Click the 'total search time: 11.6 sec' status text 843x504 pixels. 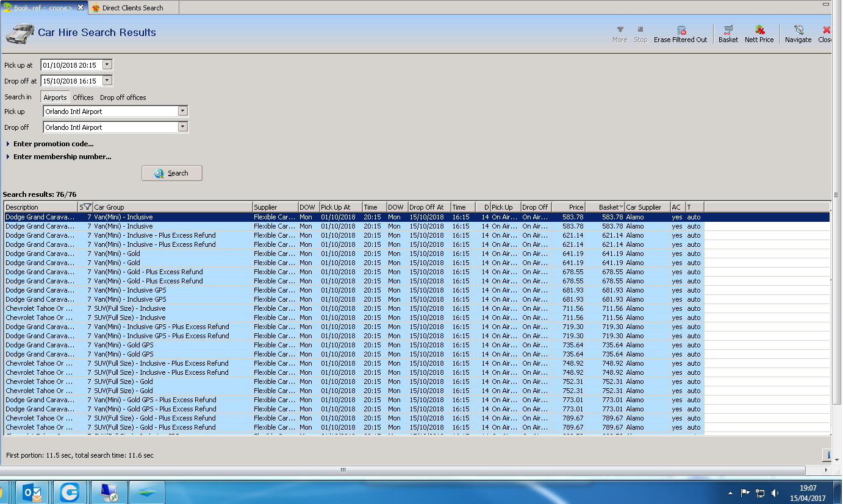coord(114,455)
